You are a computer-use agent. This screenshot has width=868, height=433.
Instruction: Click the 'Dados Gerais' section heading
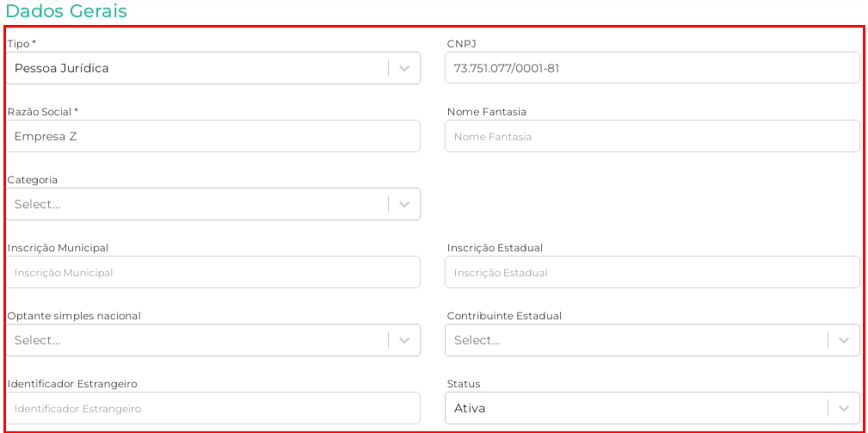point(66,11)
